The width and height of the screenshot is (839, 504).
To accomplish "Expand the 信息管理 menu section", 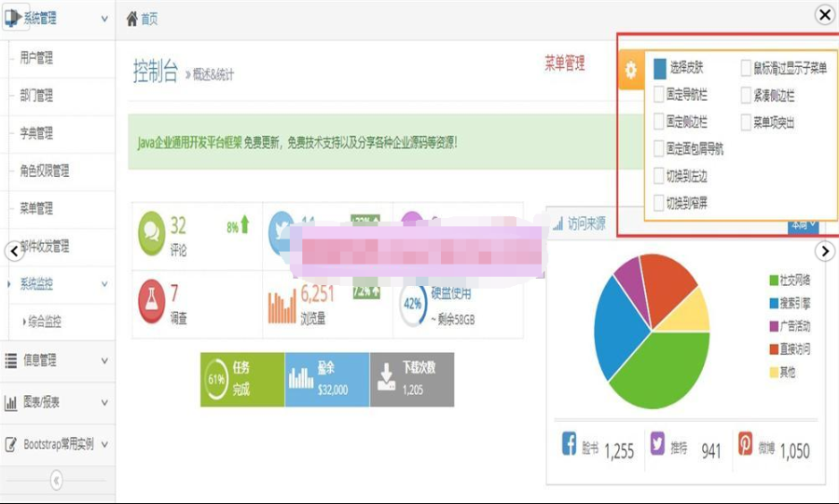I will [x=104, y=361].
